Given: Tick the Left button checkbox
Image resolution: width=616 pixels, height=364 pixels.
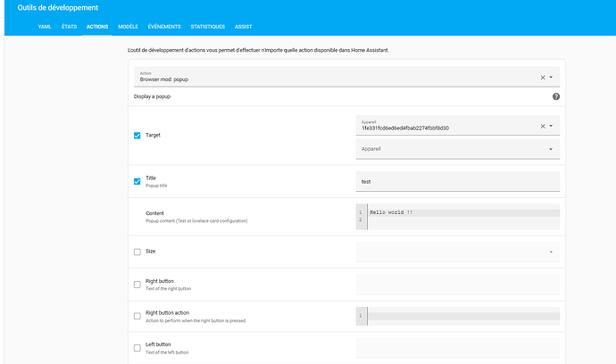Looking at the screenshot, I should pos(137,348).
